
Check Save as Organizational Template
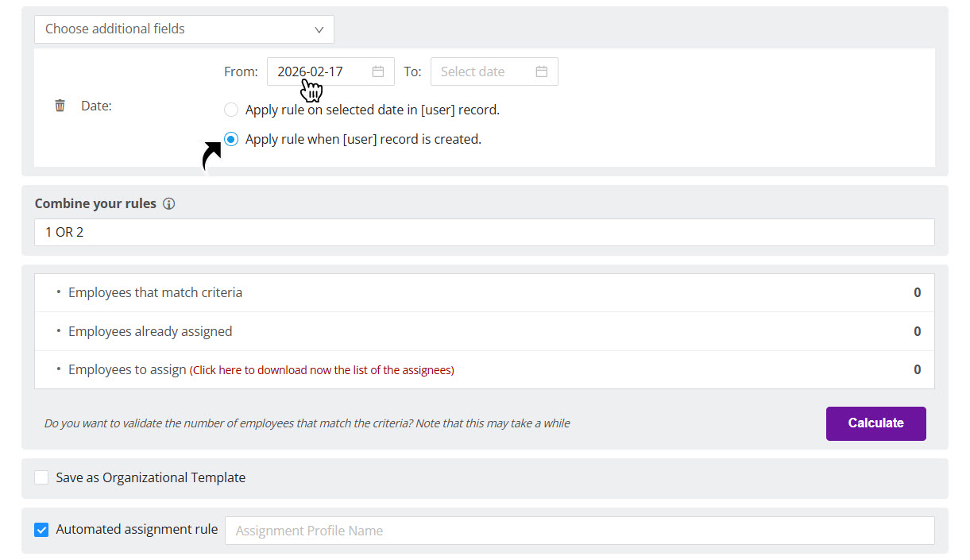pos(41,477)
